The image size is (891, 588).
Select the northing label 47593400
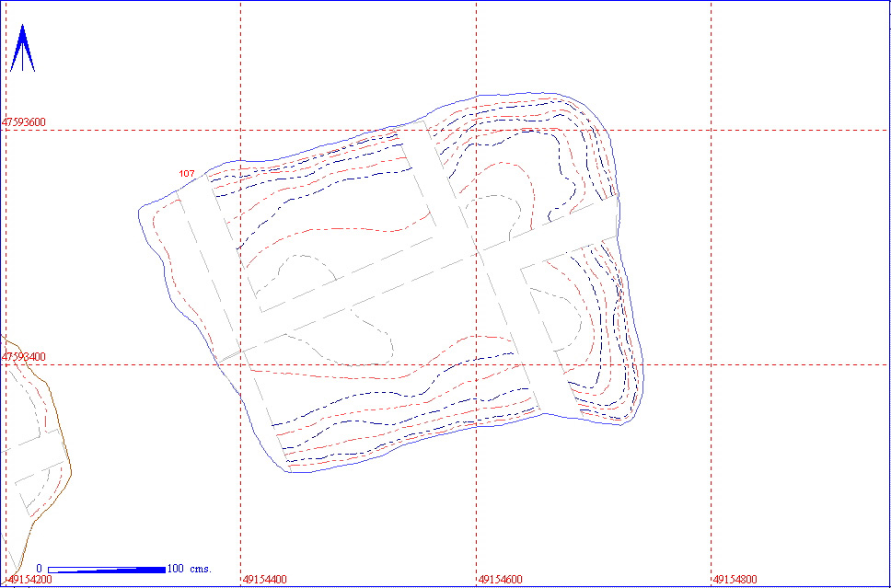tap(24, 357)
